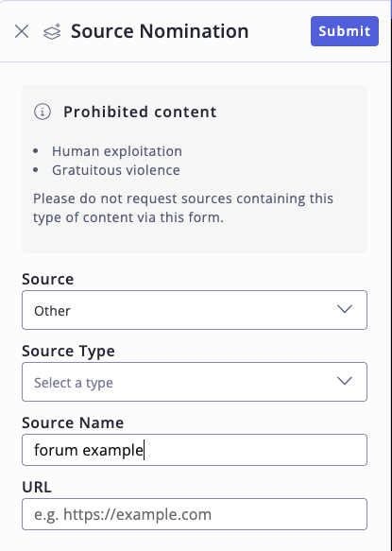Submit the source nomination form
This screenshot has width=392, height=551.
point(345,31)
